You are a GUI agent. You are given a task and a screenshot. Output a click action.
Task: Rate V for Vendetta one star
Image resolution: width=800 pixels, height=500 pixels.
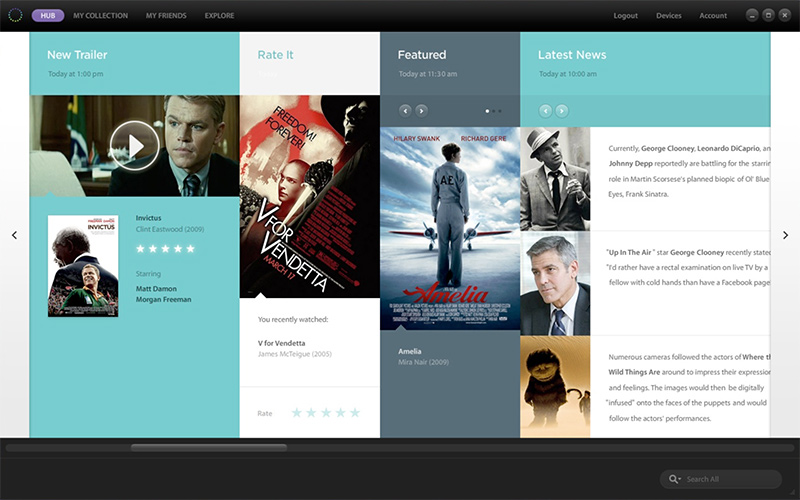click(x=296, y=413)
